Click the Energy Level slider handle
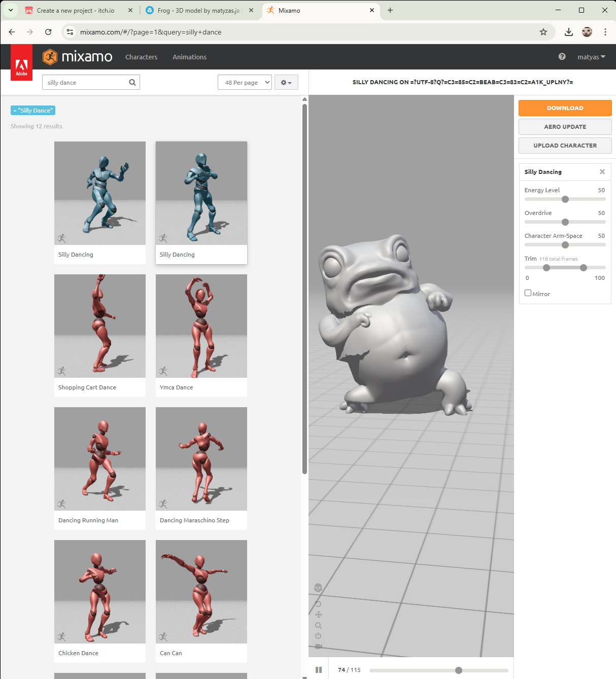616x679 pixels. pos(565,199)
